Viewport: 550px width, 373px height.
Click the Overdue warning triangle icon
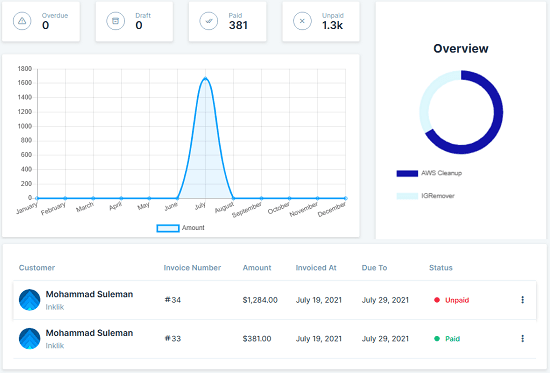pyautogui.click(x=22, y=21)
